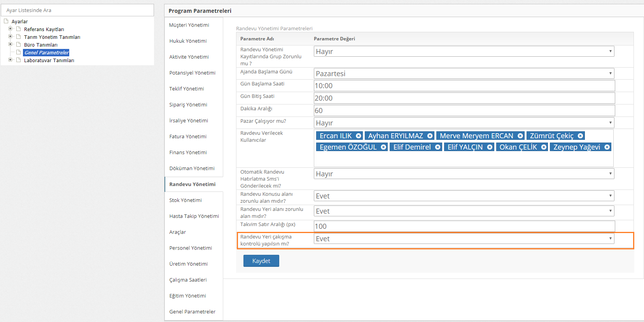Open Randevu Yeri çakışma kontrolü dropdown
The image size is (644, 322).
click(464, 239)
